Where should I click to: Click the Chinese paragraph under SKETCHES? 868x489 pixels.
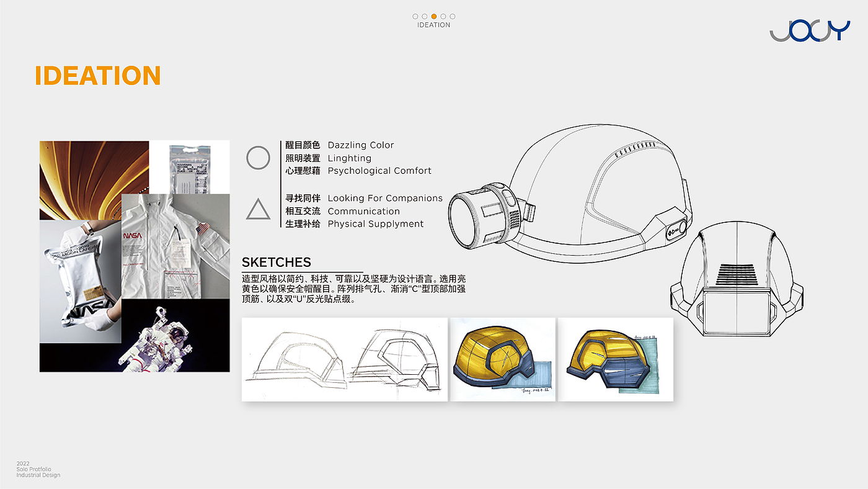point(353,289)
